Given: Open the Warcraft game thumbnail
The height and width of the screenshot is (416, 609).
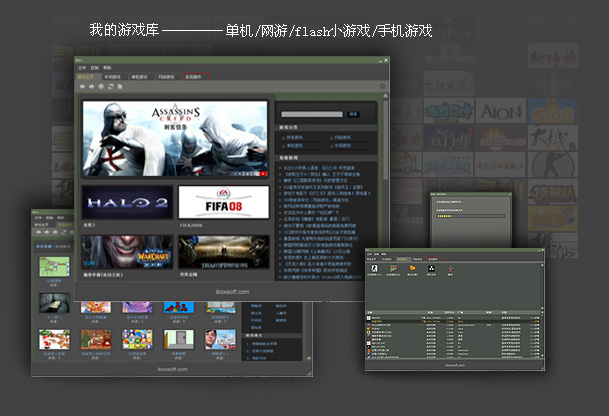Looking at the screenshot, I should [x=127, y=252].
